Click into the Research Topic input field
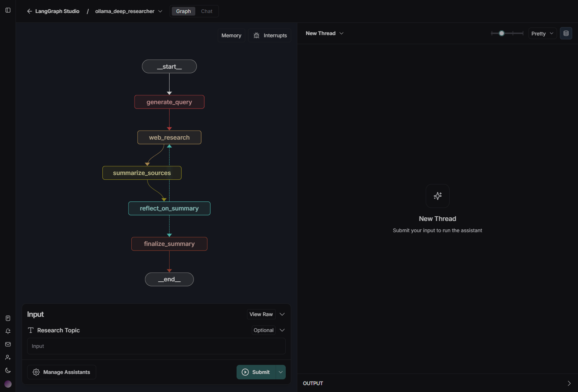 156,346
